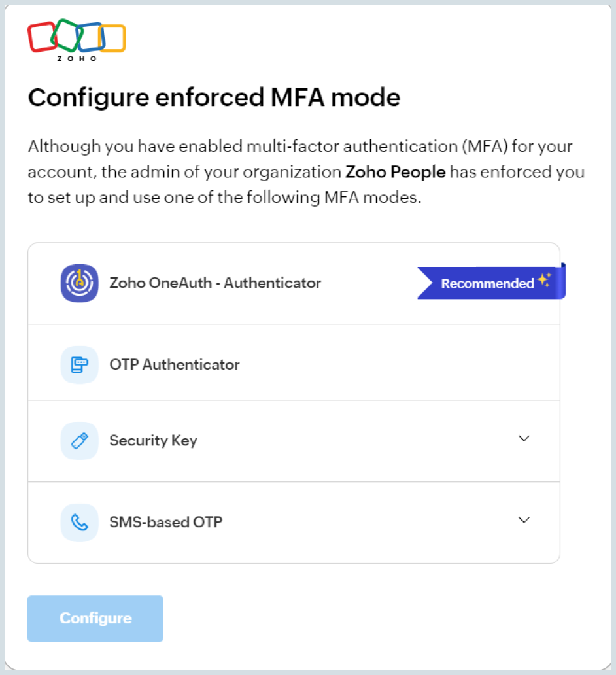
Task: Choose the Security Key option text
Action: 153,440
